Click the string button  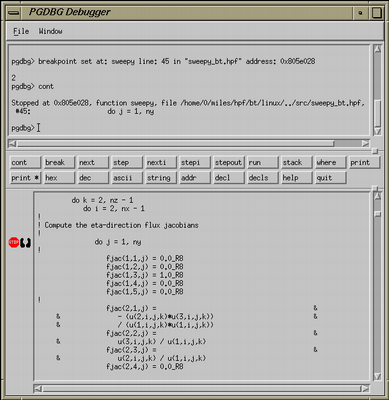(161, 178)
